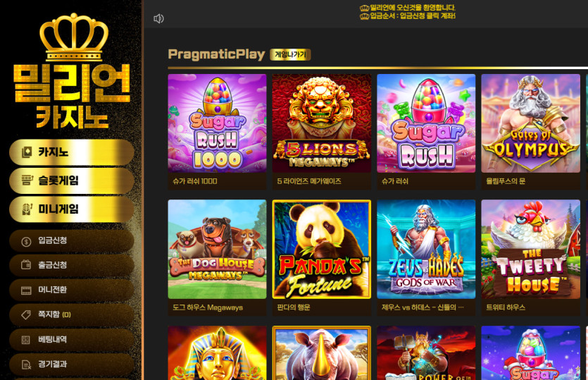This screenshot has width=588, height=380.
Task: Click the 입금신청 dollar coin icon
Action: [x=26, y=241]
